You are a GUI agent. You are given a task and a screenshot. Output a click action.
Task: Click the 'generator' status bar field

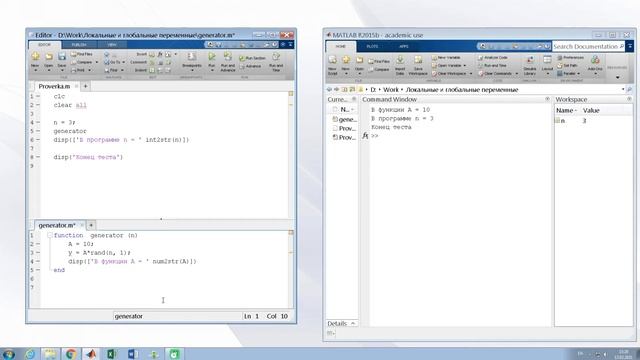[x=129, y=316]
